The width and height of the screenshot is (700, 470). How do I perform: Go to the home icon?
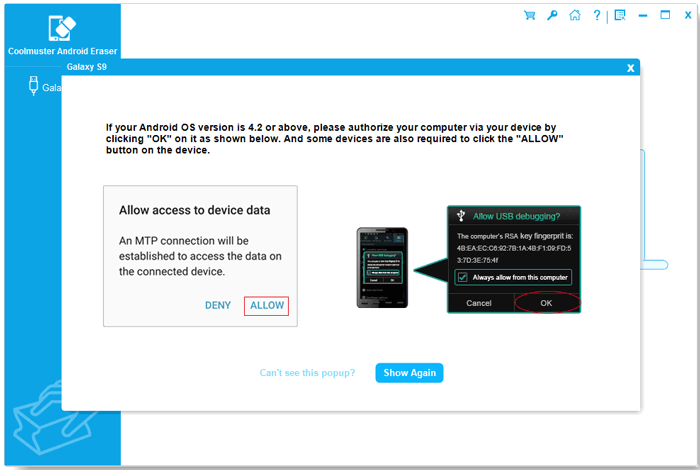(x=575, y=15)
